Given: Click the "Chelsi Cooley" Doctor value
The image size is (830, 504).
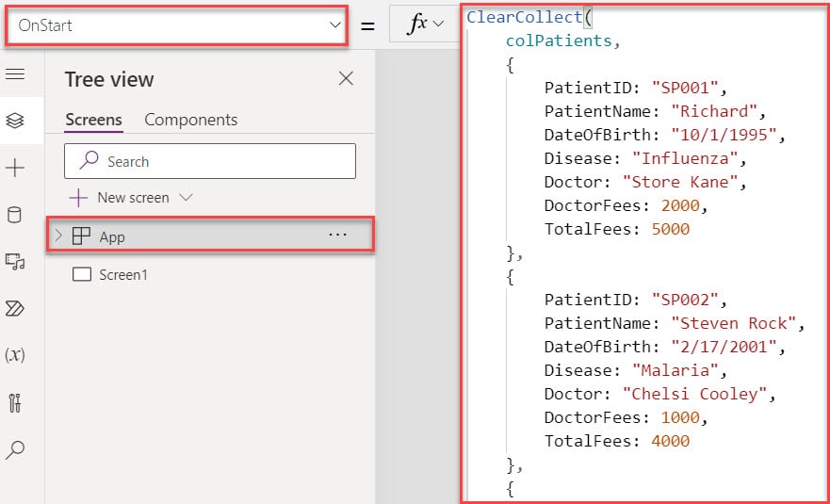Looking at the screenshot, I should (694, 394).
